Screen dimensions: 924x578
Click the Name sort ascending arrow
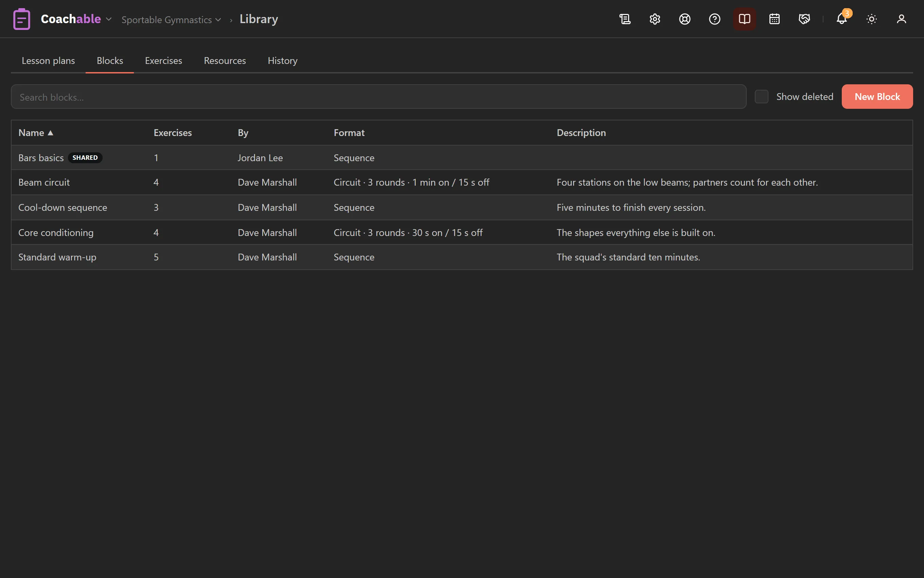[x=50, y=133]
